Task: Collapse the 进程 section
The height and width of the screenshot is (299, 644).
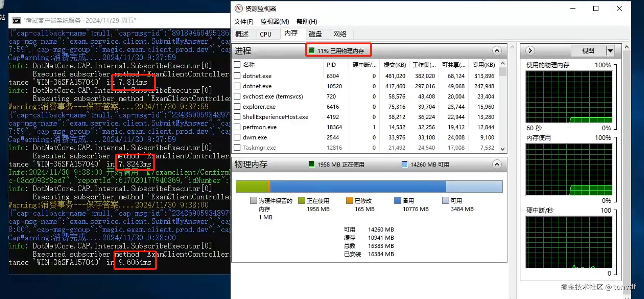Action: click(x=497, y=50)
